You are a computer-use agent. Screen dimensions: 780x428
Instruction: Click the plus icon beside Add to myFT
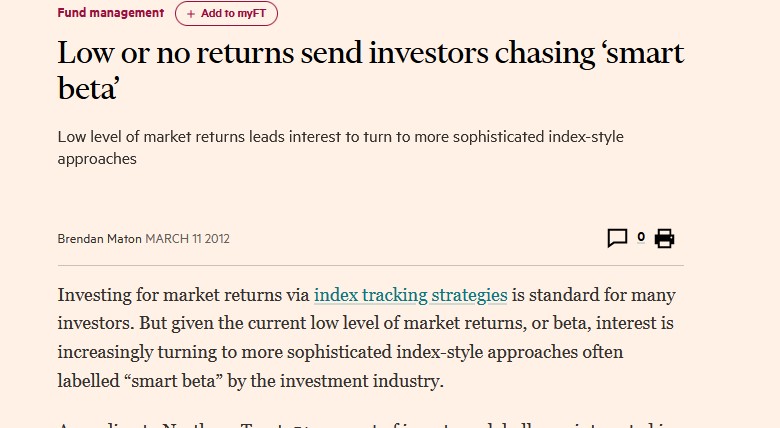click(x=191, y=14)
